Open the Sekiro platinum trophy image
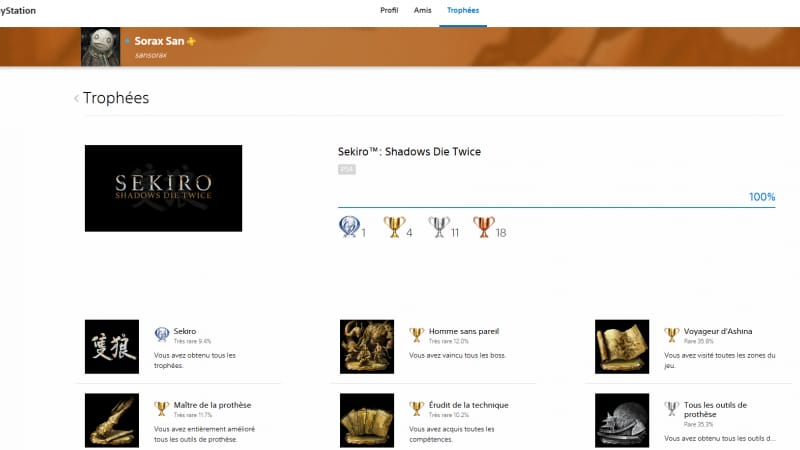 [x=112, y=347]
